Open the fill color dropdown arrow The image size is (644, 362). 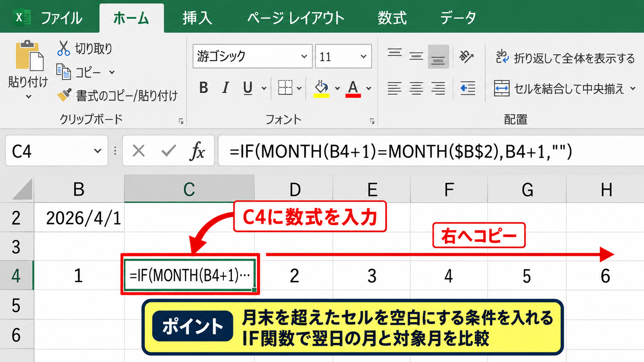[337, 89]
